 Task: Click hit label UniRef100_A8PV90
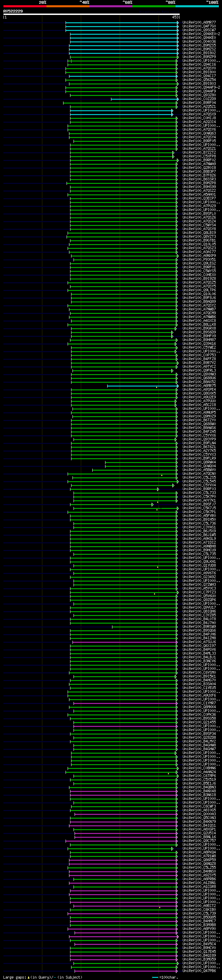[199, 929]
